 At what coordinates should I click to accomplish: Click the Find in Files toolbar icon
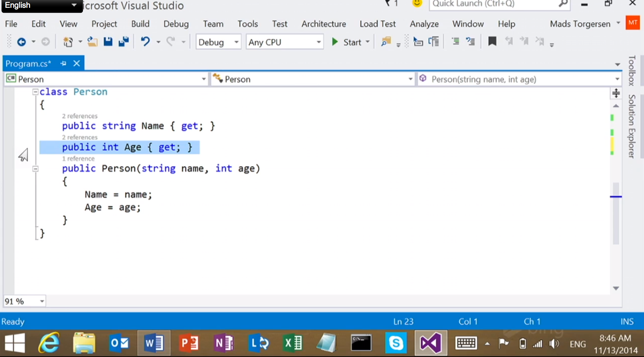coord(386,42)
